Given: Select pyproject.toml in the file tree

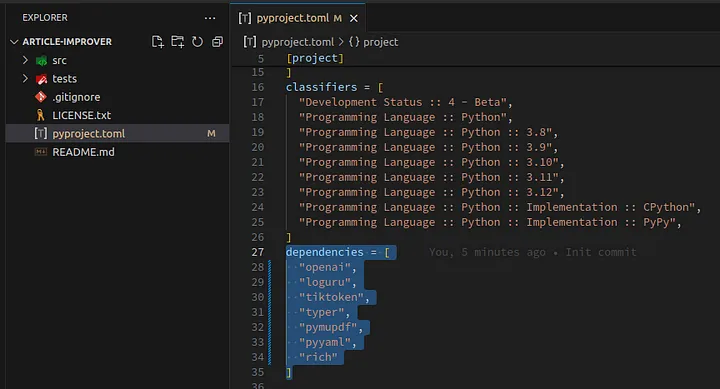Looking at the screenshot, I should [x=89, y=134].
